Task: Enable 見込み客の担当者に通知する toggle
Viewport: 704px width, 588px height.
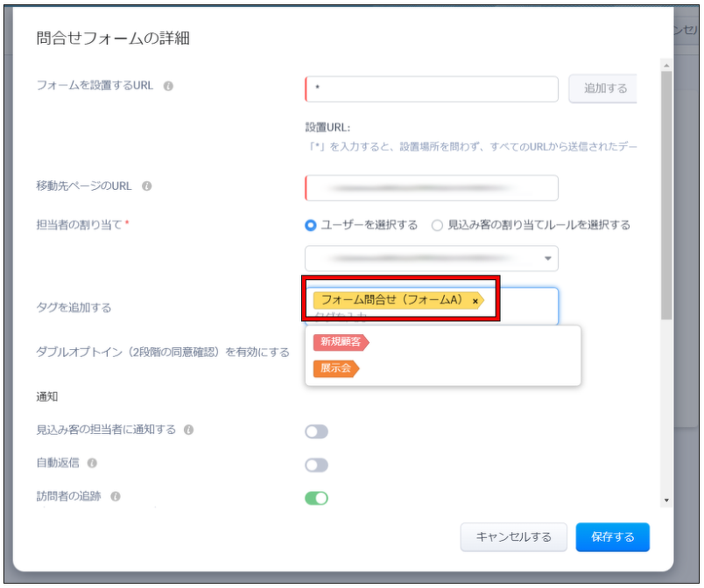Action: click(x=316, y=431)
